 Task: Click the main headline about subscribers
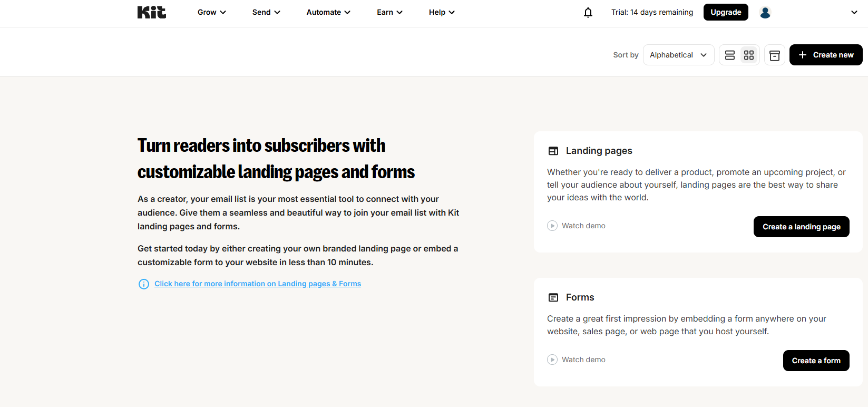tap(276, 159)
